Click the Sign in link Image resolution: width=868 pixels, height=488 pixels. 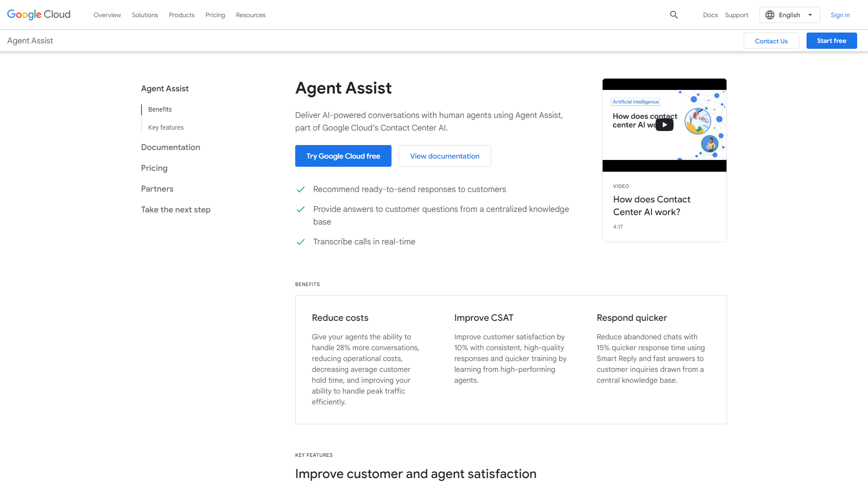coord(840,14)
